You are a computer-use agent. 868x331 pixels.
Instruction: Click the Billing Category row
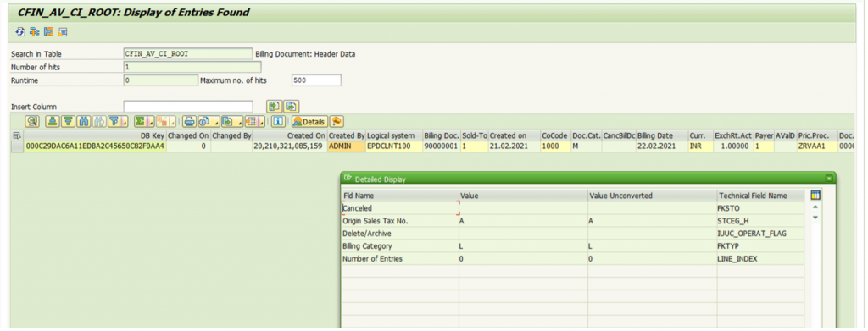tap(572, 245)
